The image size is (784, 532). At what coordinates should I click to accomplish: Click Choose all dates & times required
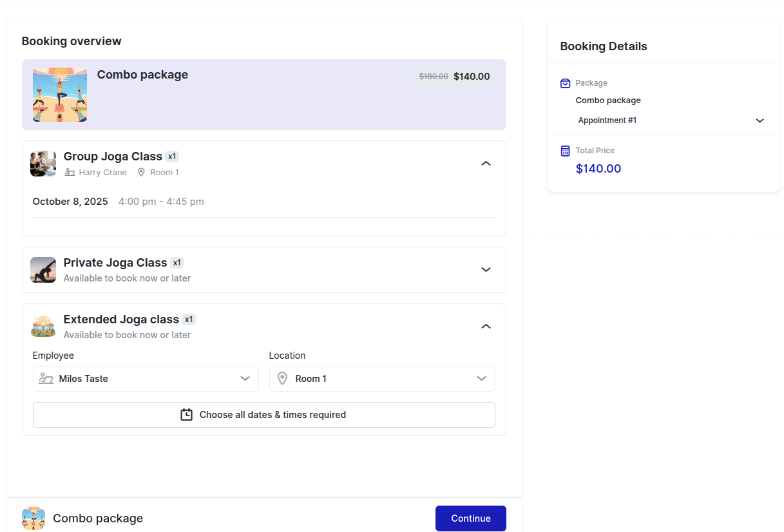264,415
